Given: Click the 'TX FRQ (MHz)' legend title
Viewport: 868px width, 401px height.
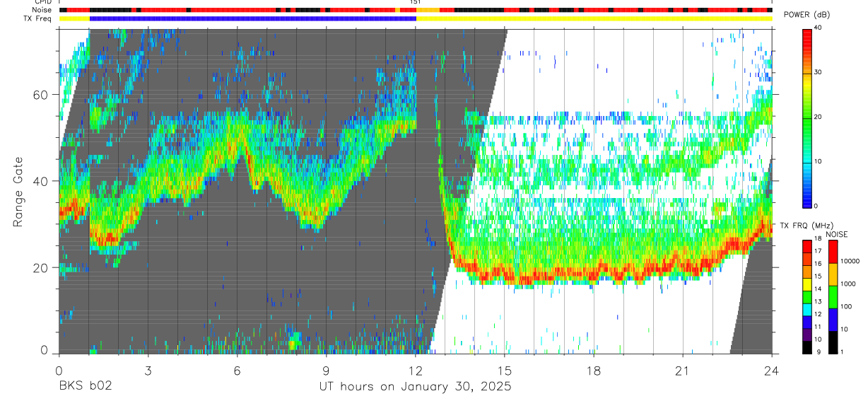Looking at the screenshot, I should click(x=807, y=226).
